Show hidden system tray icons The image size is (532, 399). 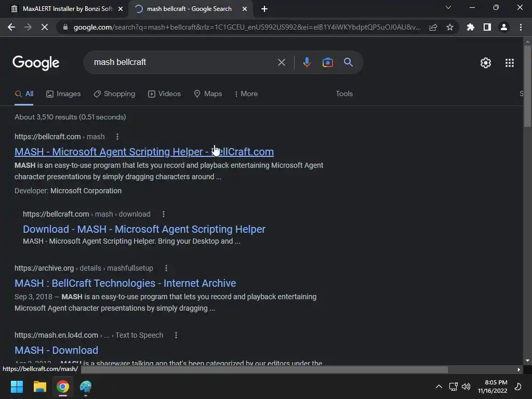click(x=438, y=387)
